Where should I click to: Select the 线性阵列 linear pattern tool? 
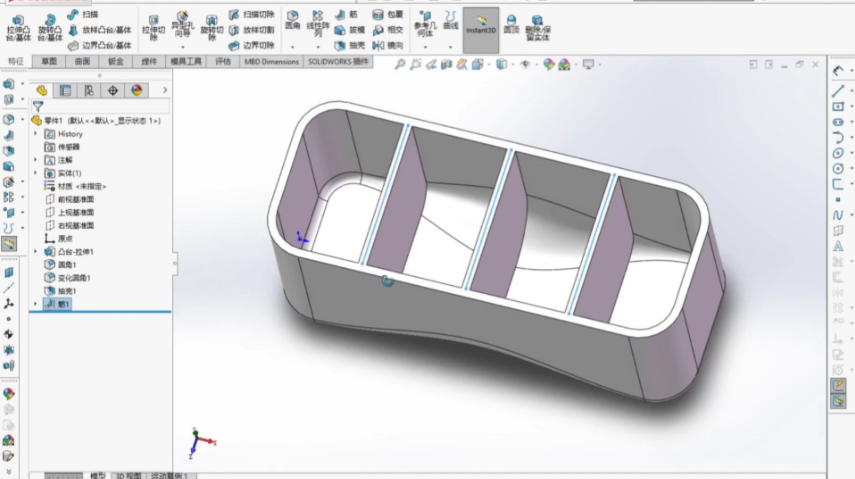[x=318, y=24]
